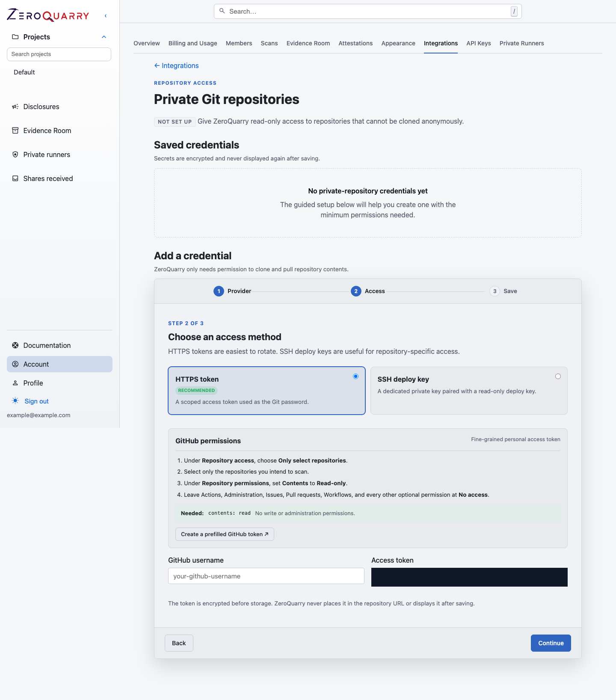Image resolution: width=616 pixels, height=700 pixels.
Task: Select the Integrations tab
Action: 441,43
